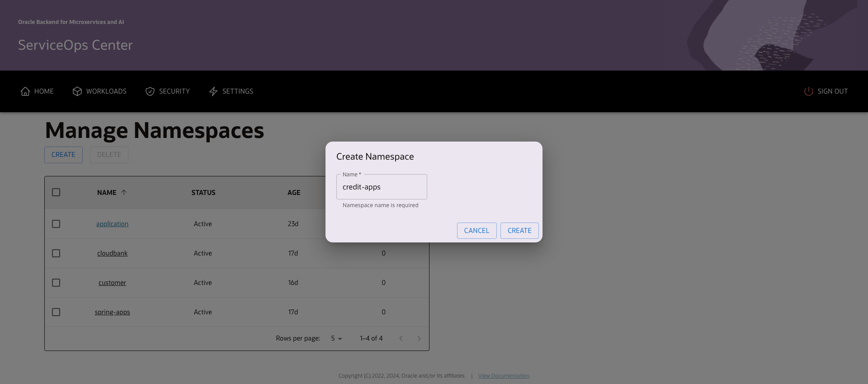
Task: Open the View Documentation link
Action: tap(504, 376)
